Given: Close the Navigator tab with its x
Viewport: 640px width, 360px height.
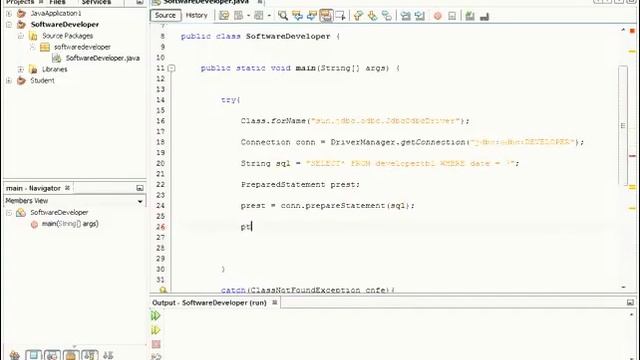Looking at the screenshot, I should tap(67, 188).
